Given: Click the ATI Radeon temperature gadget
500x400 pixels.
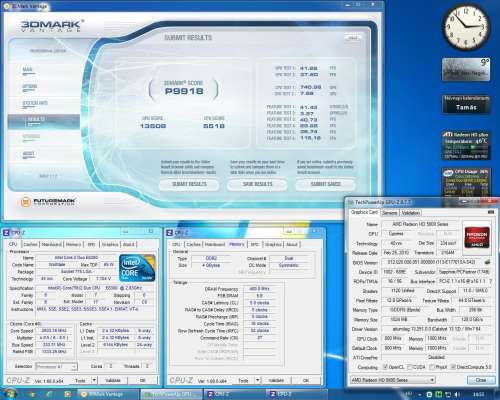Looking at the screenshot, I should [466, 145].
